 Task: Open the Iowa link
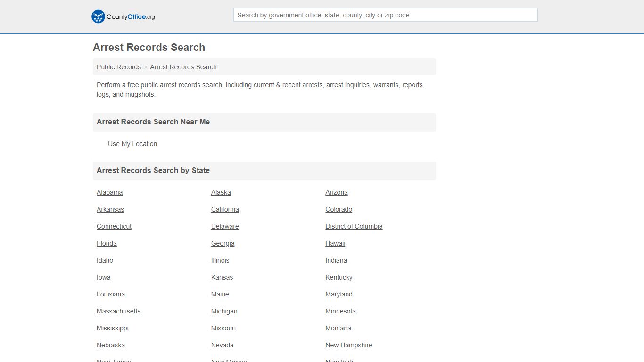[x=104, y=277]
